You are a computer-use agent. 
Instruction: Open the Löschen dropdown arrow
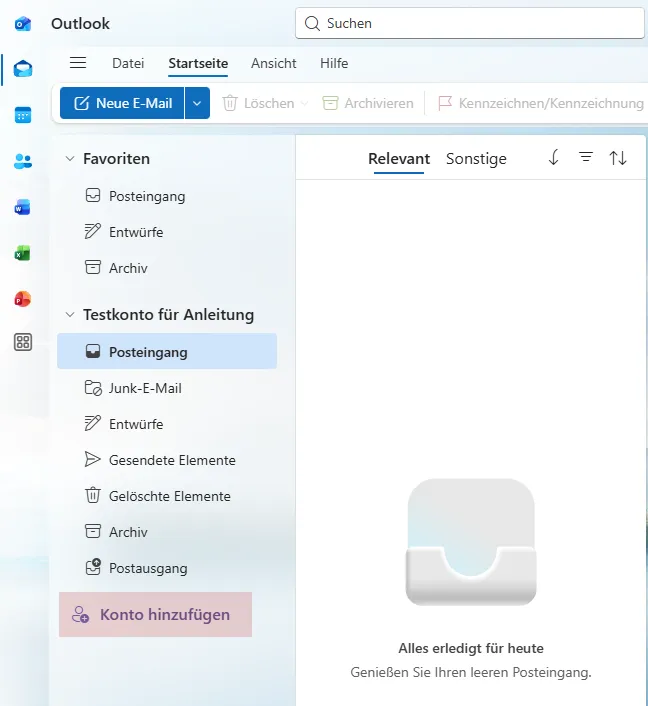pos(304,103)
